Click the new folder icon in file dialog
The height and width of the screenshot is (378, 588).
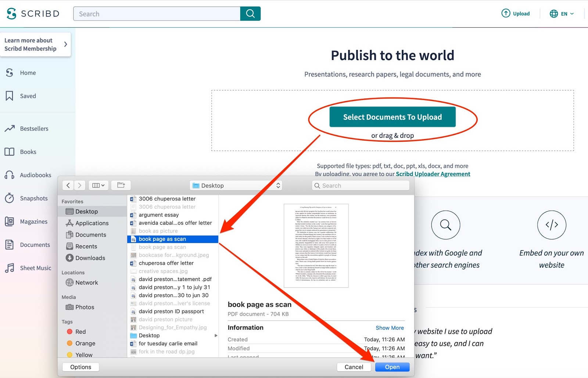click(x=121, y=185)
